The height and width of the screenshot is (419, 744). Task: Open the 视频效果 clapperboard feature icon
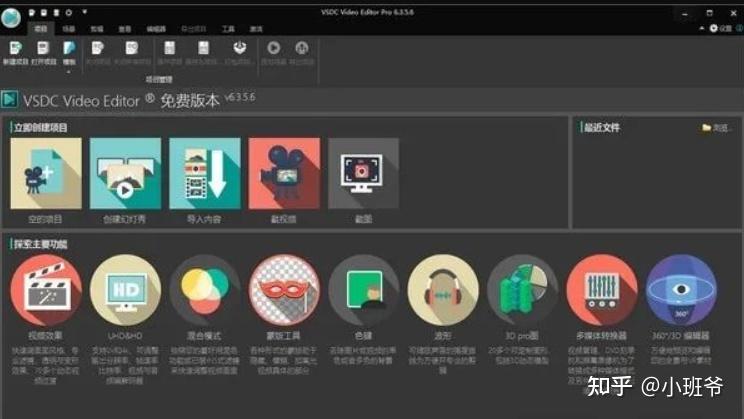[46, 290]
